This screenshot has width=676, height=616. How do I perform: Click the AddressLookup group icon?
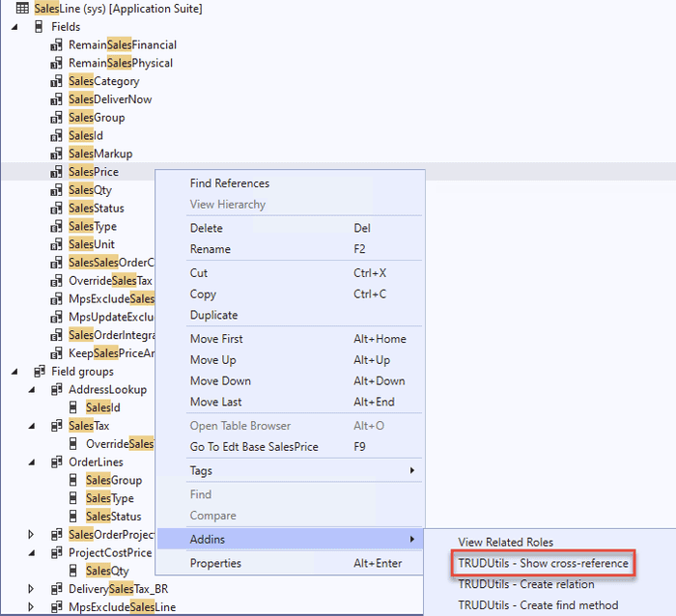[x=56, y=390]
